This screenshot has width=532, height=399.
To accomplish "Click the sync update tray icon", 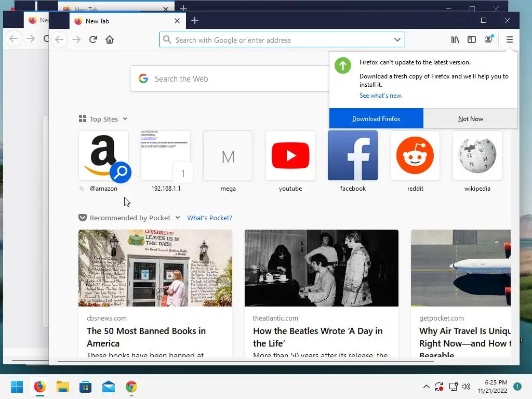I will tap(439, 387).
